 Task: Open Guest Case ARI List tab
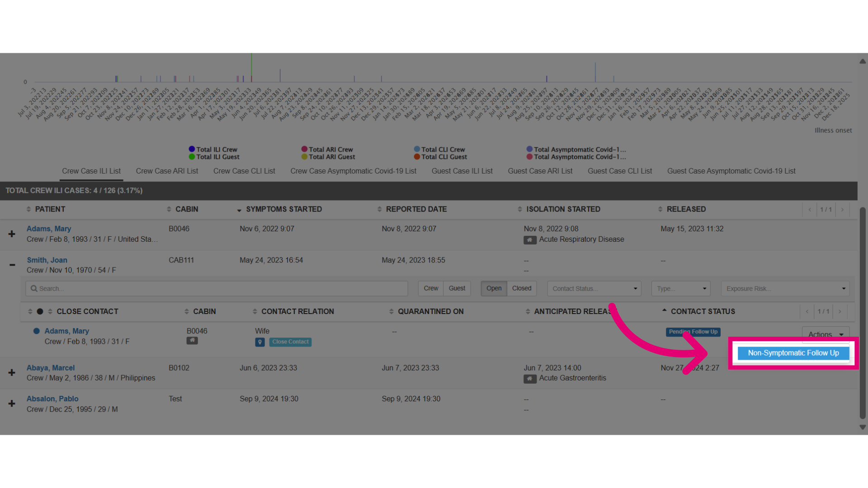pyautogui.click(x=540, y=171)
